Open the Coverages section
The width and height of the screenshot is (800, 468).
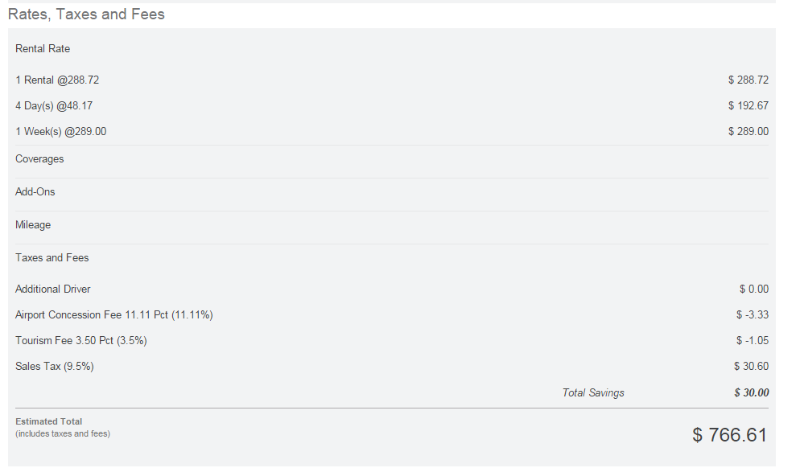pos(40,159)
